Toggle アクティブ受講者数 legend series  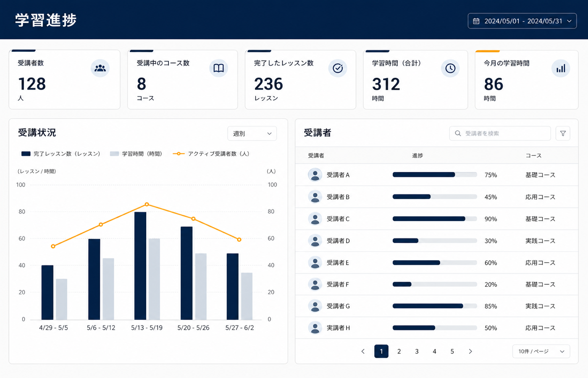coord(211,154)
